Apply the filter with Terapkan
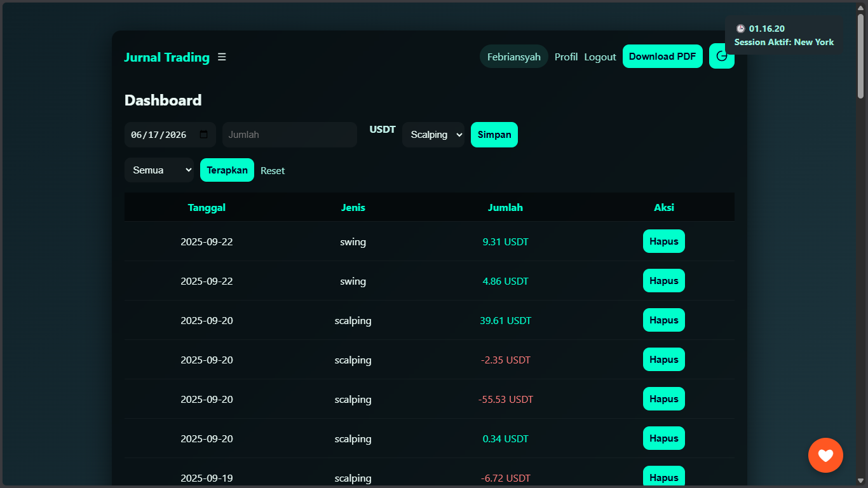The height and width of the screenshot is (488, 868). tap(227, 170)
